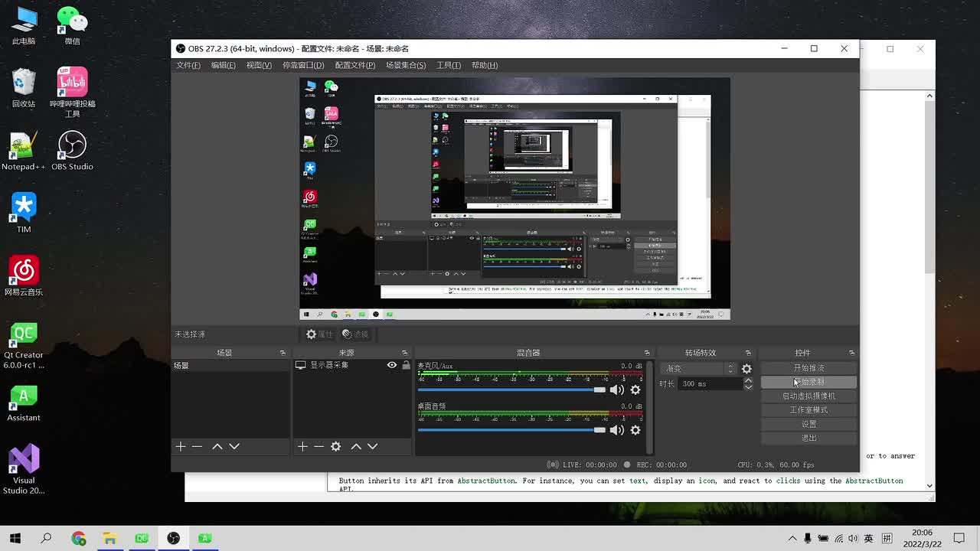Add a new source with the plus icon

pyautogui.click(x=302, y=446)
